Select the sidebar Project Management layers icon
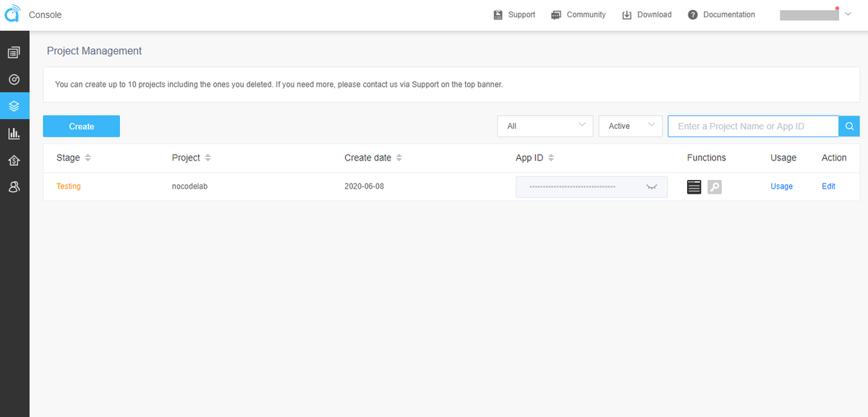 point(14,106)
